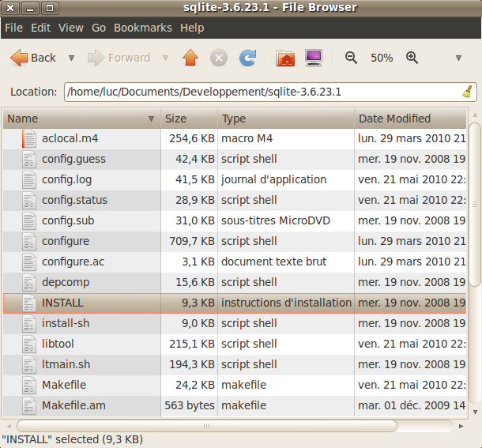Select the config.status file icon
Viewport: 482px width, 448px height.
click(29, 201)
